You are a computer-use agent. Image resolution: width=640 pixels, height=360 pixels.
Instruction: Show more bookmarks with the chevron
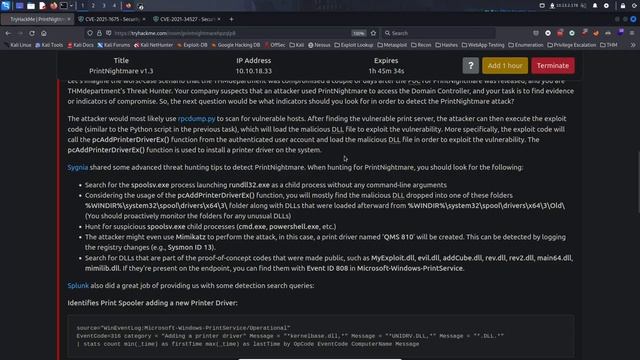point(633,45)
